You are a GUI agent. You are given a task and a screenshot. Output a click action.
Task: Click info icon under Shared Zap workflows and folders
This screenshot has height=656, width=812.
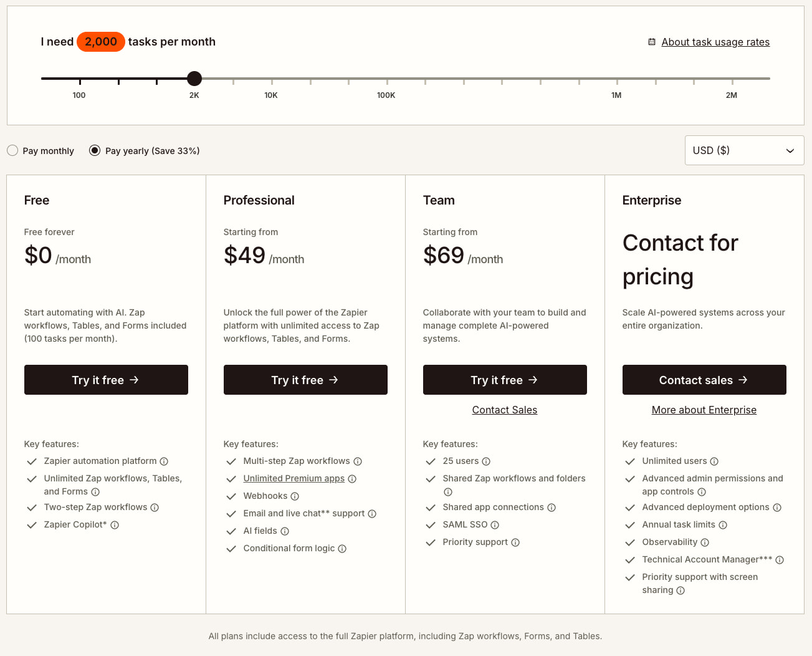pyautogui.click(x=448, y=492)
